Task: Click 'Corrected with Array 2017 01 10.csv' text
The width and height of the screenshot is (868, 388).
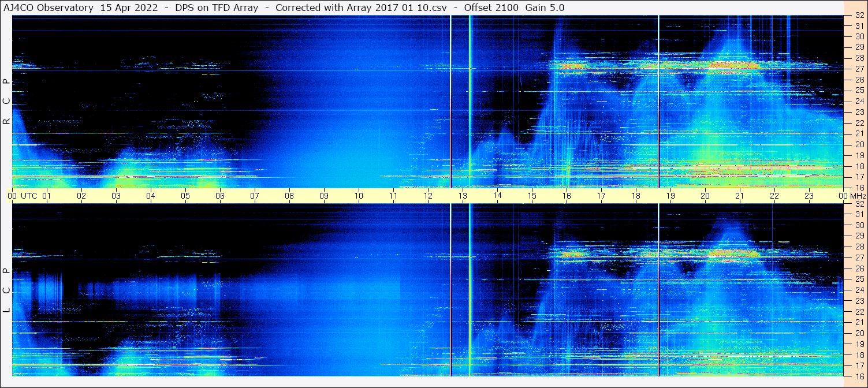Action: coord(362,8)
